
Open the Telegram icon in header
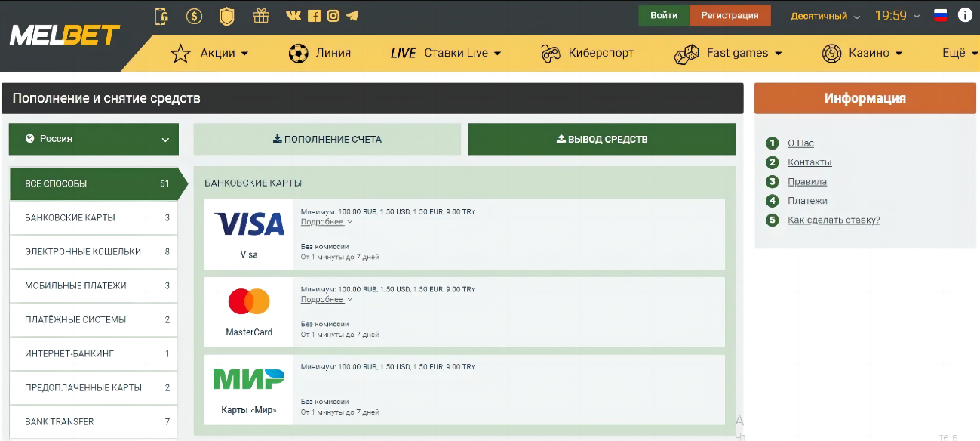(352, 16)
